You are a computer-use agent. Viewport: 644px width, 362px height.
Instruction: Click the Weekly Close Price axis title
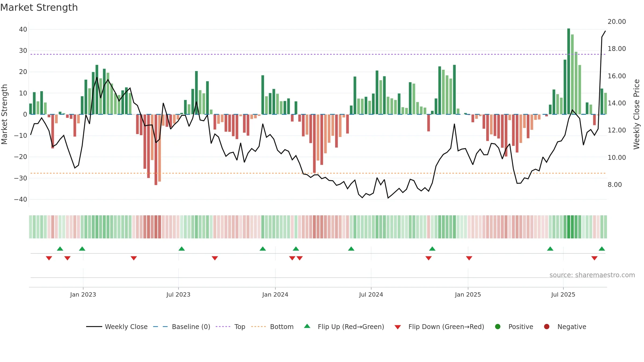click(636, 114)
